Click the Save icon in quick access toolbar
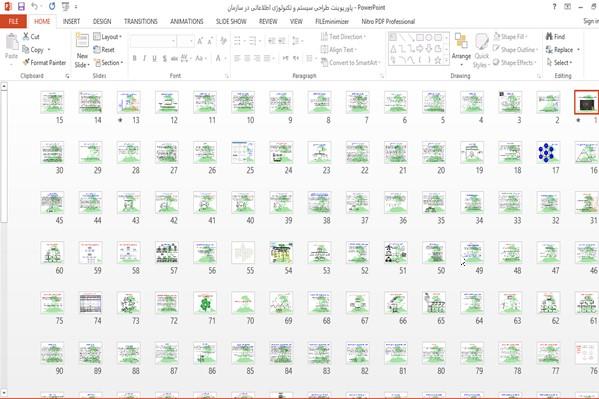The image size is (599, 399). (x=21, y=6)
